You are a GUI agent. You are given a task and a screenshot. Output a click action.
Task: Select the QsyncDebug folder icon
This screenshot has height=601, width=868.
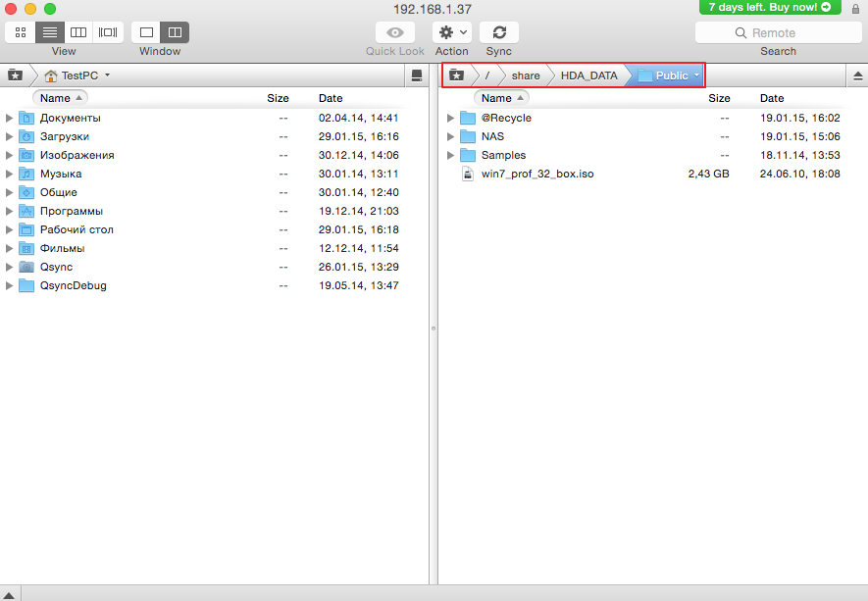pos(26,285)
